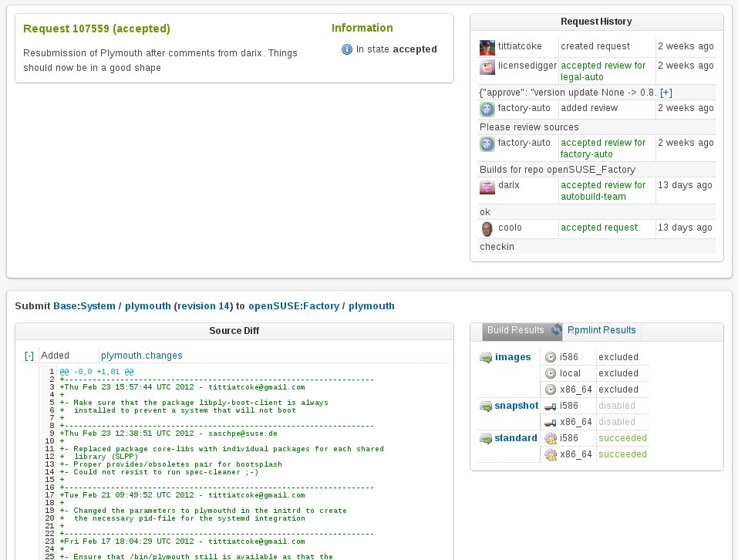Click diff line 9 with saschpe@suse.de
The height and width of the screenshot is (560, 738).
click(x=168, y=433)
